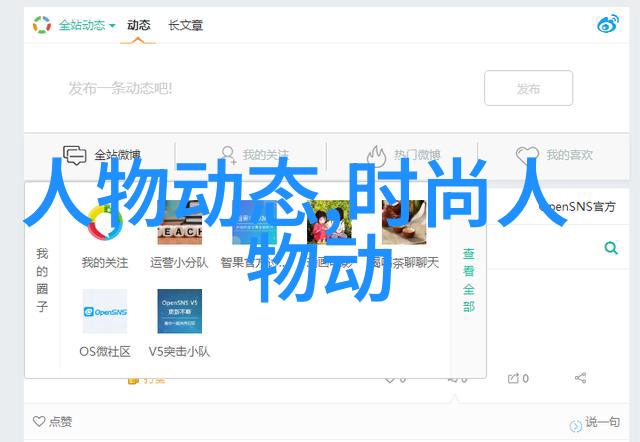The image size is (640, 442).
Task: Click the share icon on the post
Action: [581, 378]
